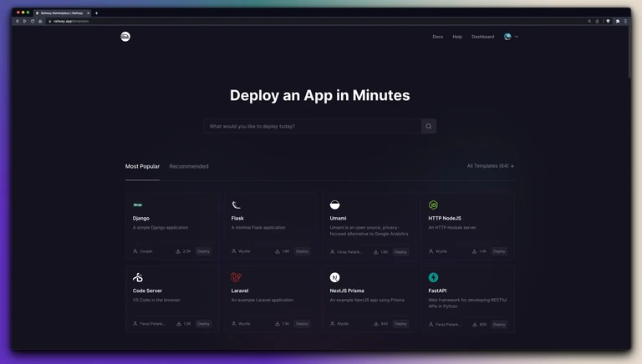This screenshot has width=642, height=364.
Task: Click the Flask card title
Action: pyautogui.click(x=237, y=219)
